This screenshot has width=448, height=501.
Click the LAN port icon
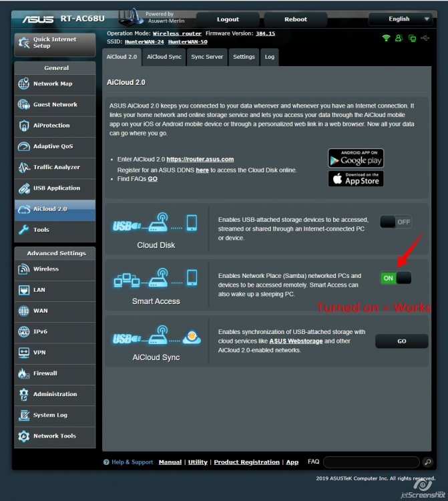click(x=24, y=290)
